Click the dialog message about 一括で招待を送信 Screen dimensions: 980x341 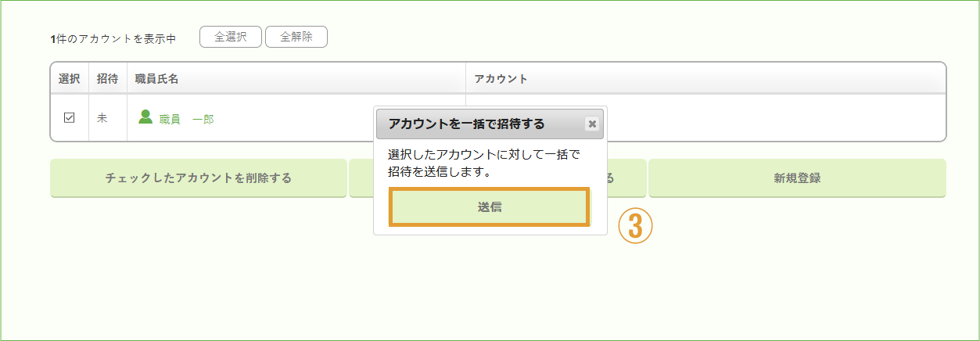(x=483, y=163)
